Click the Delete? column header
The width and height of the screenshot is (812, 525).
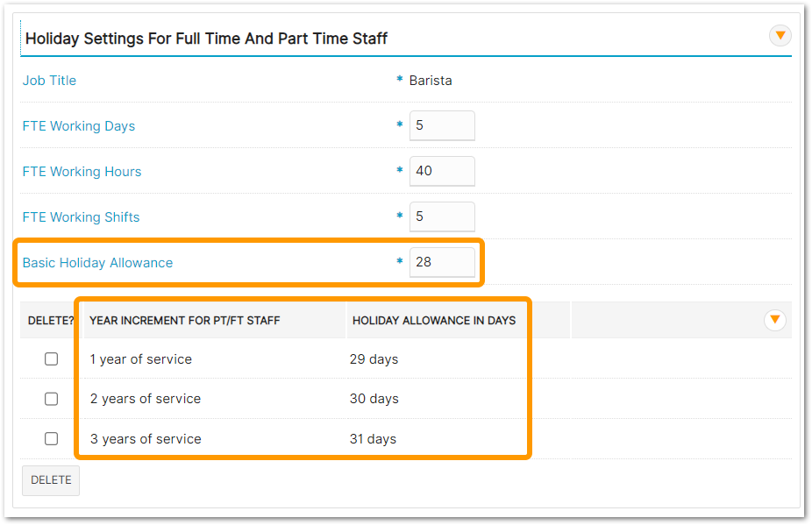51,321
